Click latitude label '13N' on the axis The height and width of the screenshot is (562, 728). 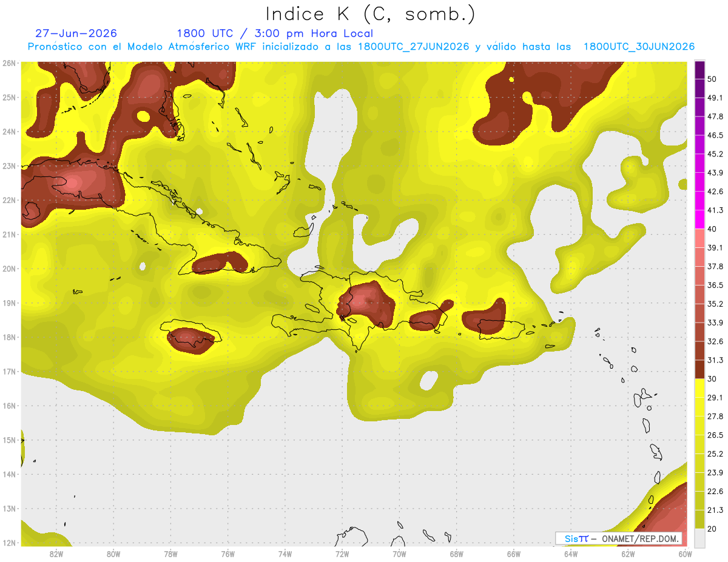click(9, 508)
